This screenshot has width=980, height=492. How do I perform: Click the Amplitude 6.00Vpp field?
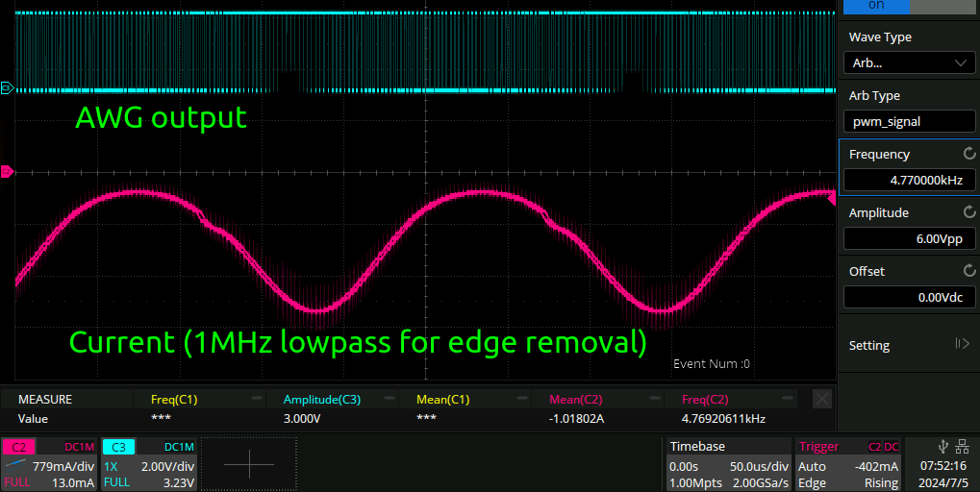[x=909, y=238]
